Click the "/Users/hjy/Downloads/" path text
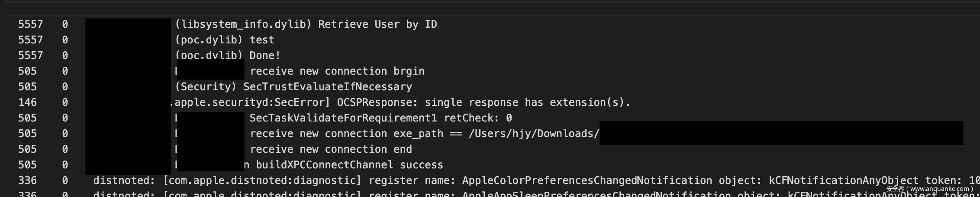 point(534,134)
